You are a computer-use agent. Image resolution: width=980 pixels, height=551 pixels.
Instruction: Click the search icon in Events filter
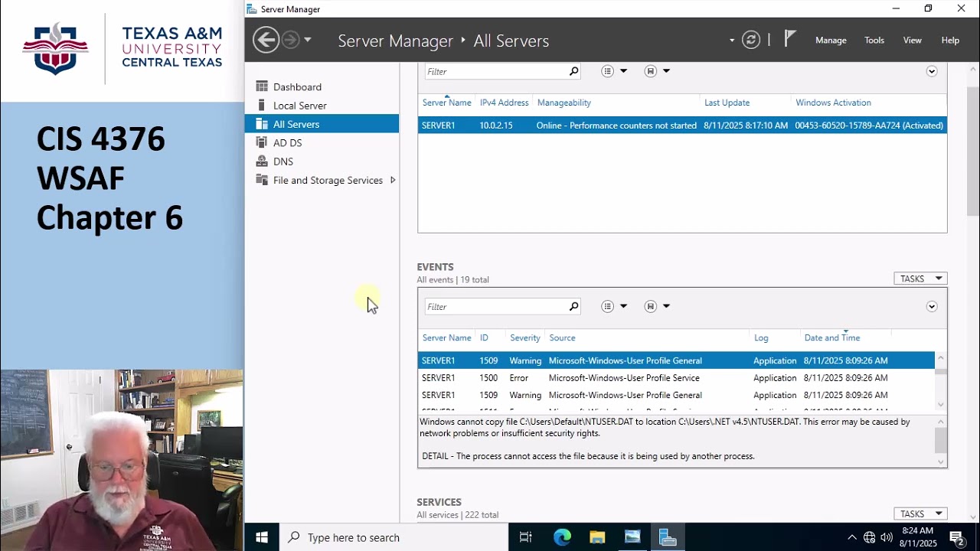(573, 307)
